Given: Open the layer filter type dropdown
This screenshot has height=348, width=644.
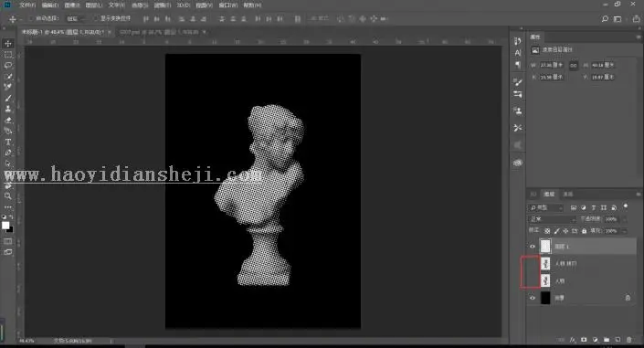Looking at the screenshot, I should [546, 208].
